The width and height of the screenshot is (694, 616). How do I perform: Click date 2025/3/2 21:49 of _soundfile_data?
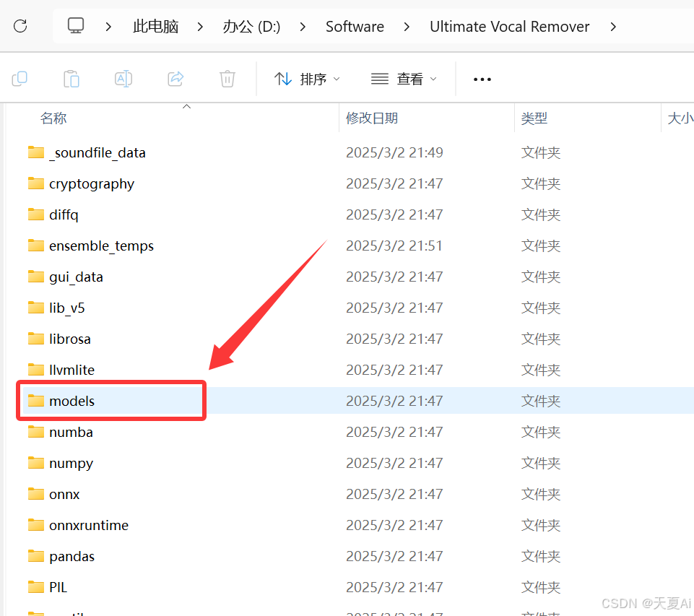[394, 152]
